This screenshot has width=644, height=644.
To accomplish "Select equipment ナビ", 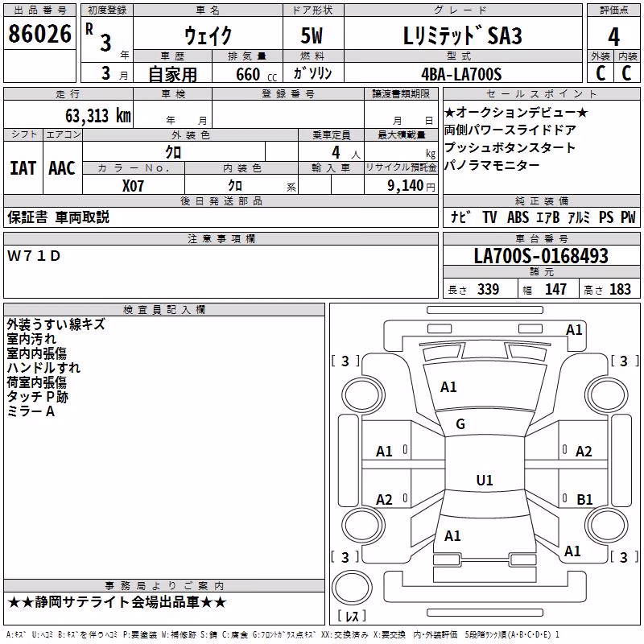I will click(x=460, y=217).
